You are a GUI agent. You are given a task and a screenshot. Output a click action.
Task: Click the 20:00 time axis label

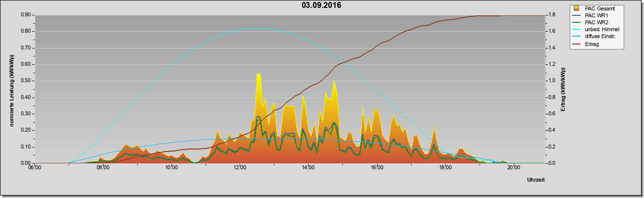pos(513,167)
